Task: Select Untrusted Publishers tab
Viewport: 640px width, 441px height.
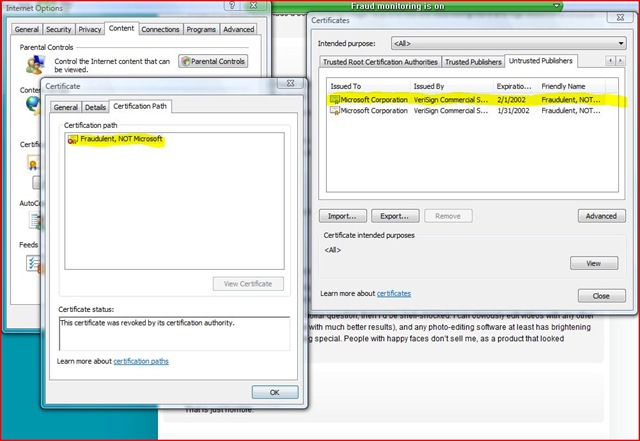Action: [541, 60]
